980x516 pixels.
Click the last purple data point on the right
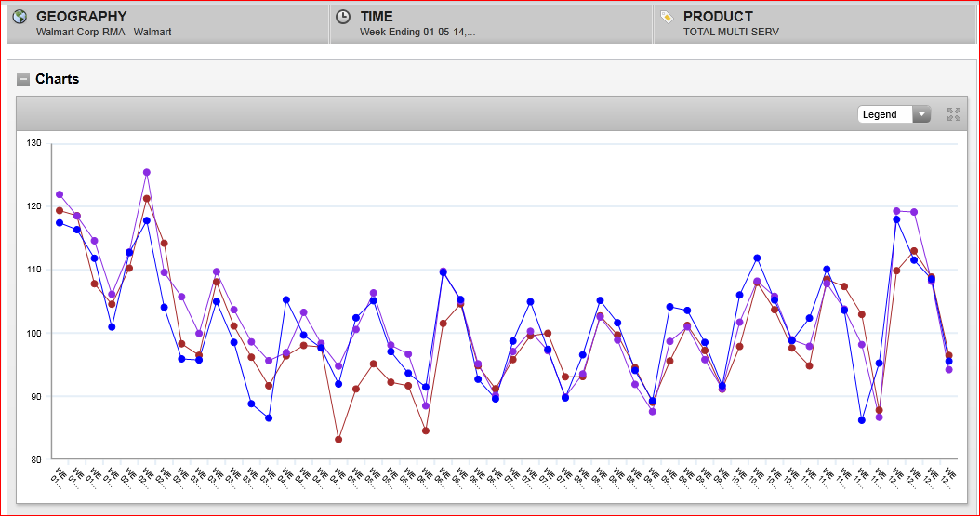point(948,369)
